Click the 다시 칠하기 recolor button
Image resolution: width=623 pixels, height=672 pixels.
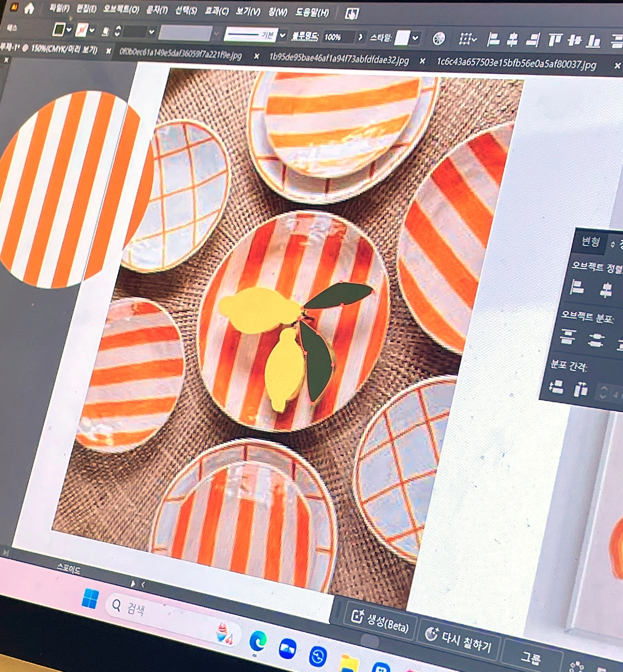[x=458, y=639]
